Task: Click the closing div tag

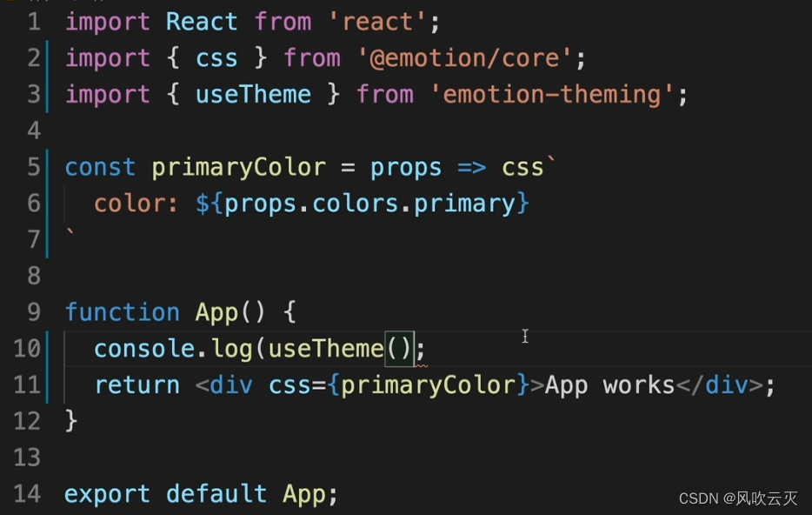Action: pyautogui.click(x=719, y=385)
